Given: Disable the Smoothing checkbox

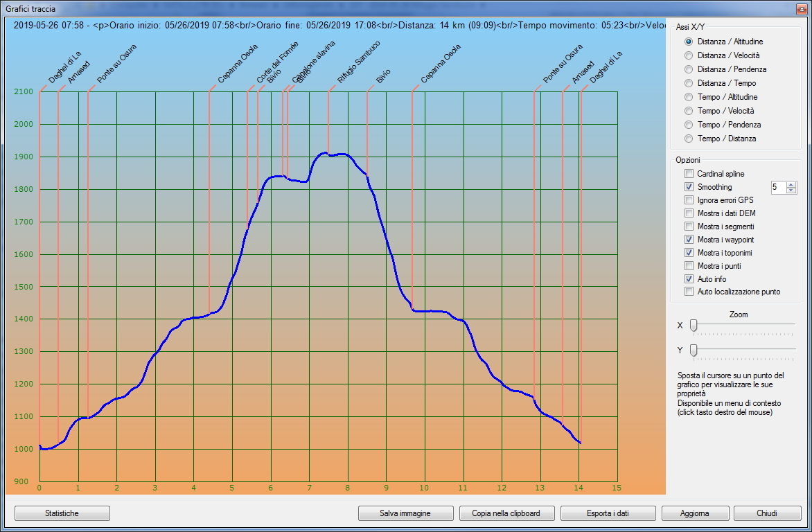Looking at the screenshot, I should point(689,187).
